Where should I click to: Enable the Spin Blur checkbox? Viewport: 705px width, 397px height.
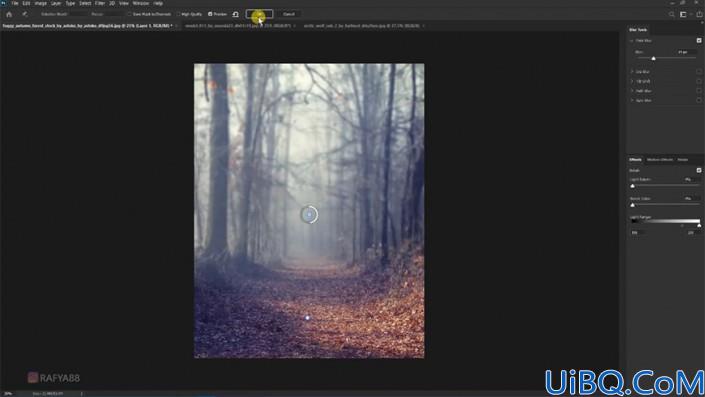click(x=699, y=100)
